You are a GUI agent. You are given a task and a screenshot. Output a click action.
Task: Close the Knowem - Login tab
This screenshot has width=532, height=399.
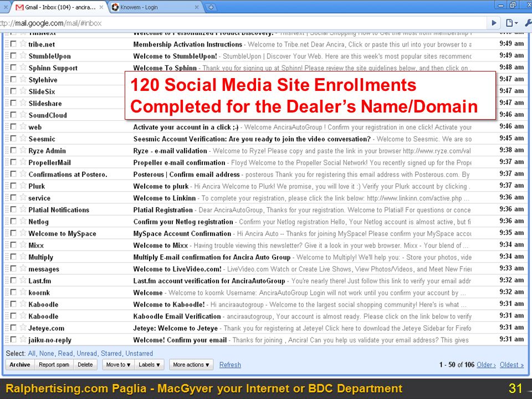pos(197,7)
